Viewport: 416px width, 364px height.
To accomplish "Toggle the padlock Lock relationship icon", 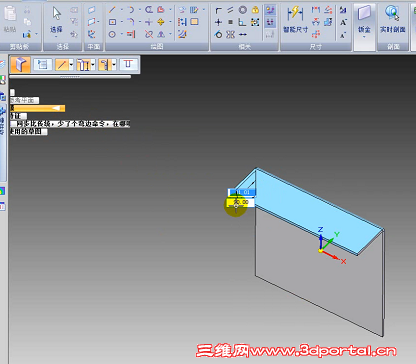I will (x=255, y=10).
